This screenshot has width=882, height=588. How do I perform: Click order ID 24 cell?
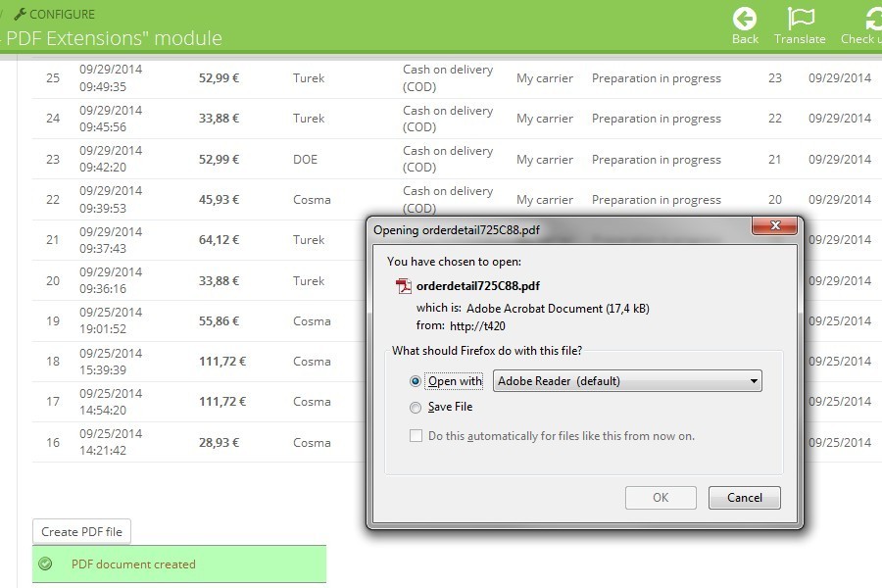pyautogui.click(x=53, y=119)
